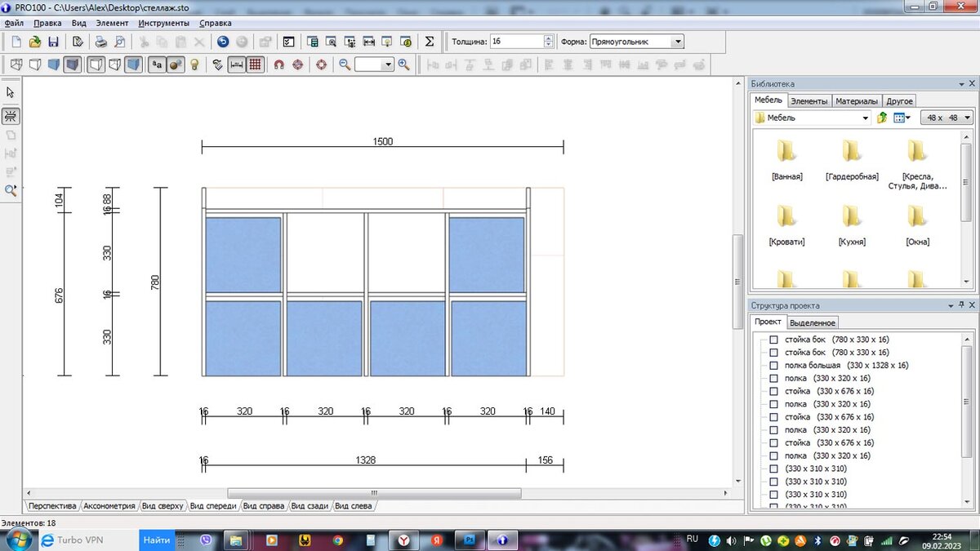Open the [Гардеробная] library folder

point(851,158)
